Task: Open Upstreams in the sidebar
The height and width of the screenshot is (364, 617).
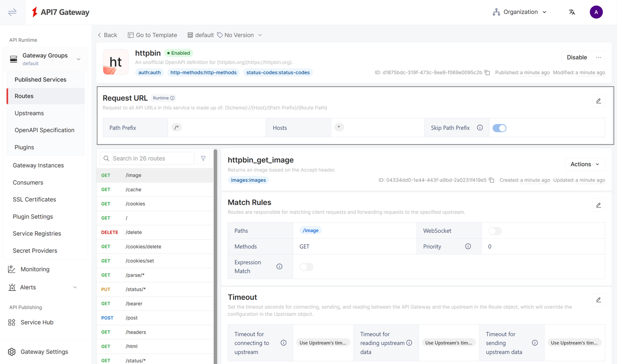Action: coord(29,113)
